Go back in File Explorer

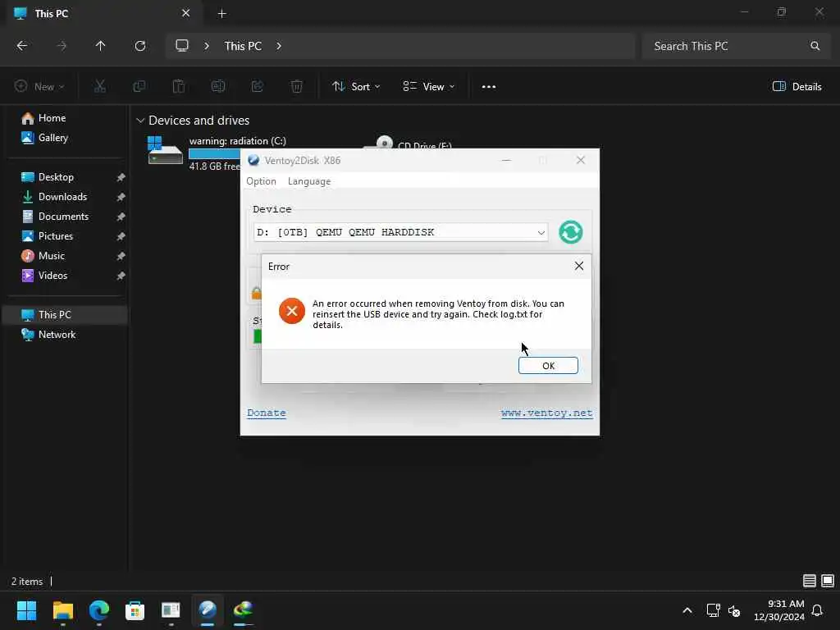22,46
